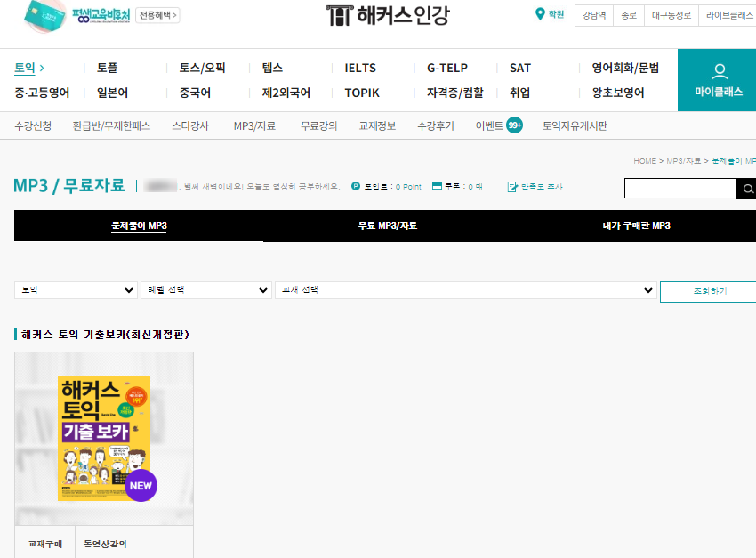Open 무료강의 menu
The image size is (756, 558).
coord(318,125)
